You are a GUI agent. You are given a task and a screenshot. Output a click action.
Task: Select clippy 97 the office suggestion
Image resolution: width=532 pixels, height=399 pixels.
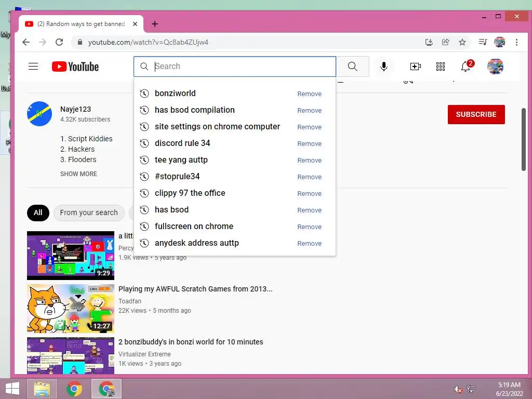[235, 193]
